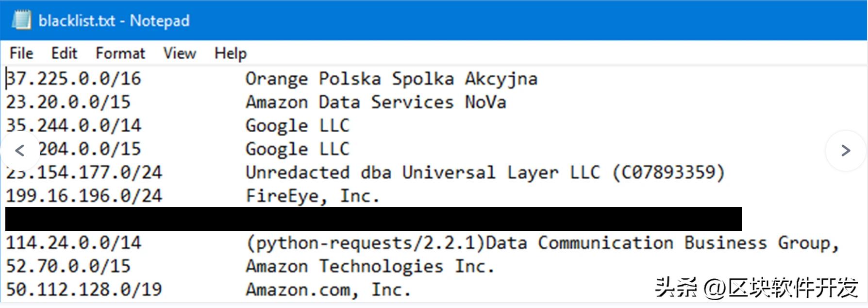Place cursor on Amazon Data Services NoVa
This screenshot has width=868, height=308.
pyautogui.click(x=376, y=102)
